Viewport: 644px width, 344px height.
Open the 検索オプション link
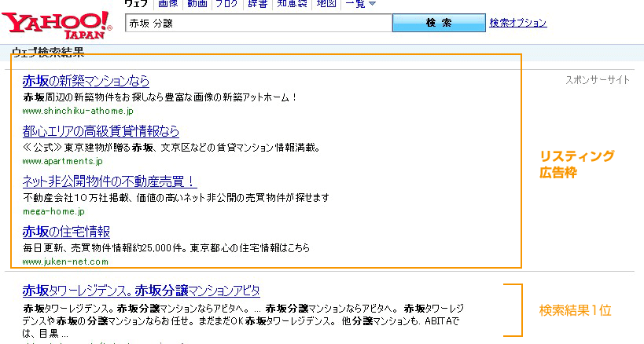coord(518,23)
